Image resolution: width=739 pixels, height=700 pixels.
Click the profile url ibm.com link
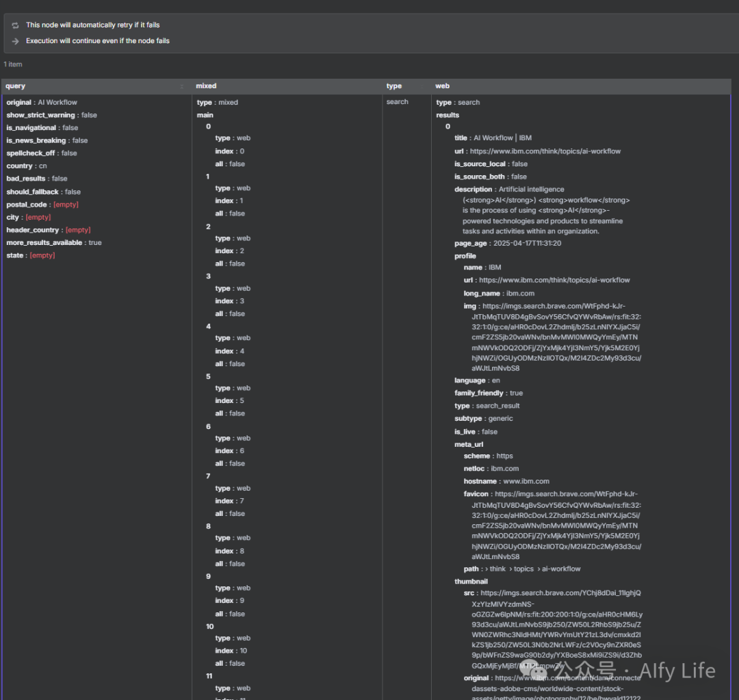tap(547, 280)
